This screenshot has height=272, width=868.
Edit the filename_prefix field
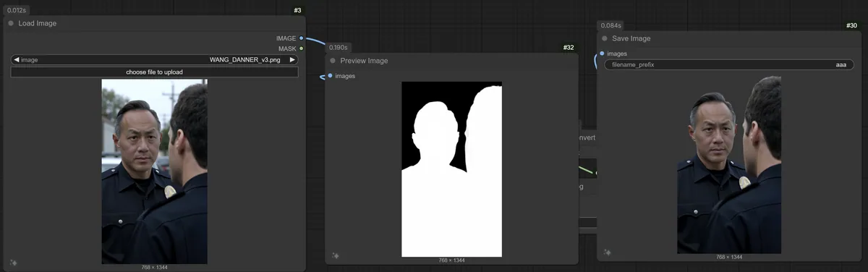(x=728, y=65)
